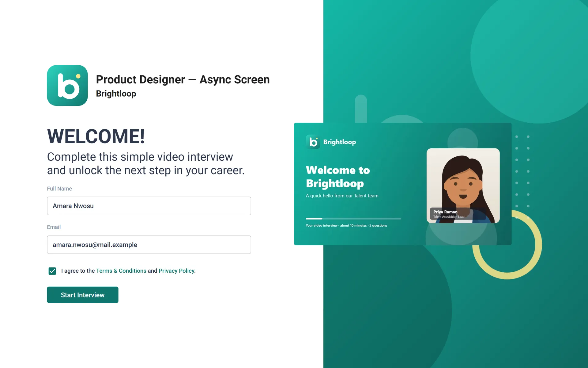Click the 'WELCOME!' heading
The image size is (588, 368).
coord(96,136)
